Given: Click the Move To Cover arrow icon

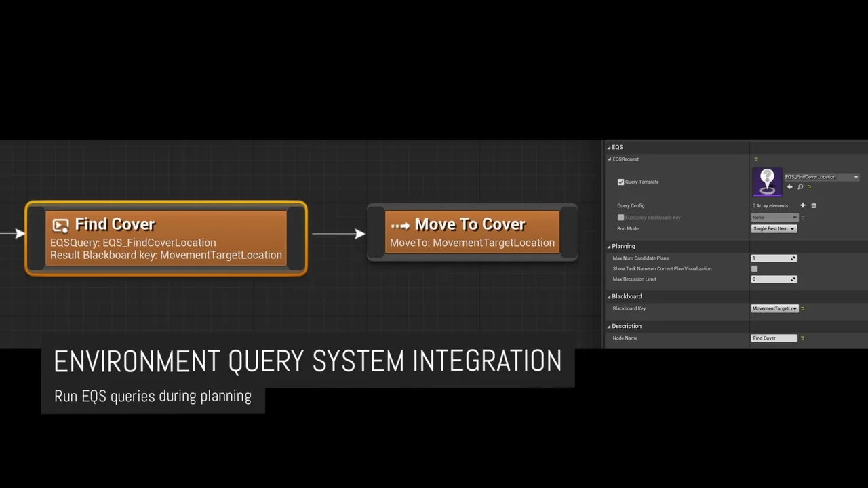Looking at the screenshot, I should (x=400, y=225).
